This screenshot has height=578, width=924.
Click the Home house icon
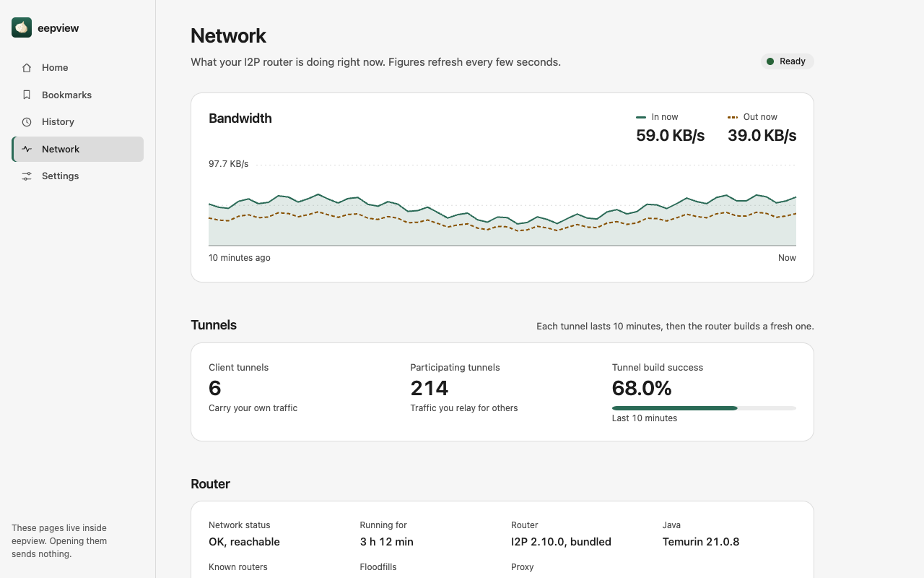coord(27,68)
